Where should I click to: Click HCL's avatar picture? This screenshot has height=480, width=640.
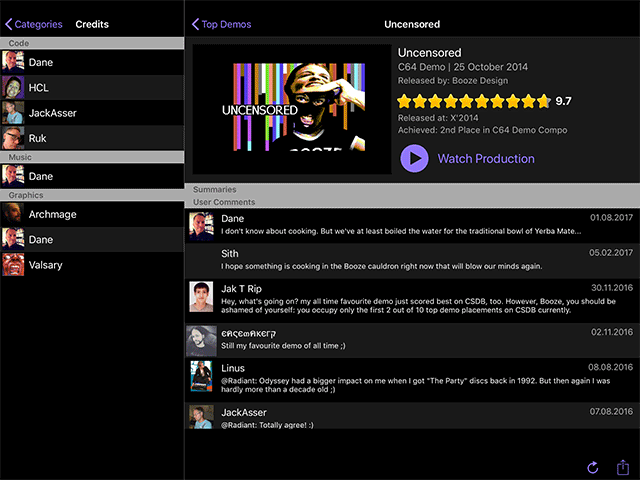click(x=13, y=87)
